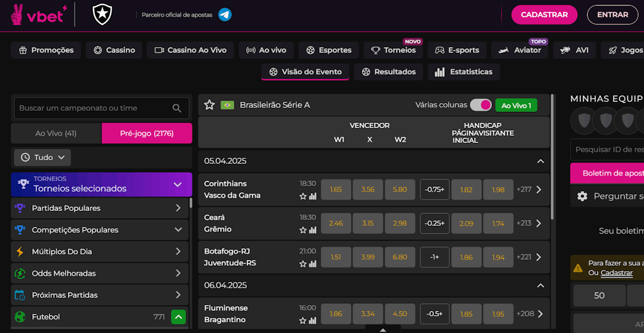Screen dimensions: 644x333
Task: Open the Torneios menu item
Action: click(x=393, y=50)
